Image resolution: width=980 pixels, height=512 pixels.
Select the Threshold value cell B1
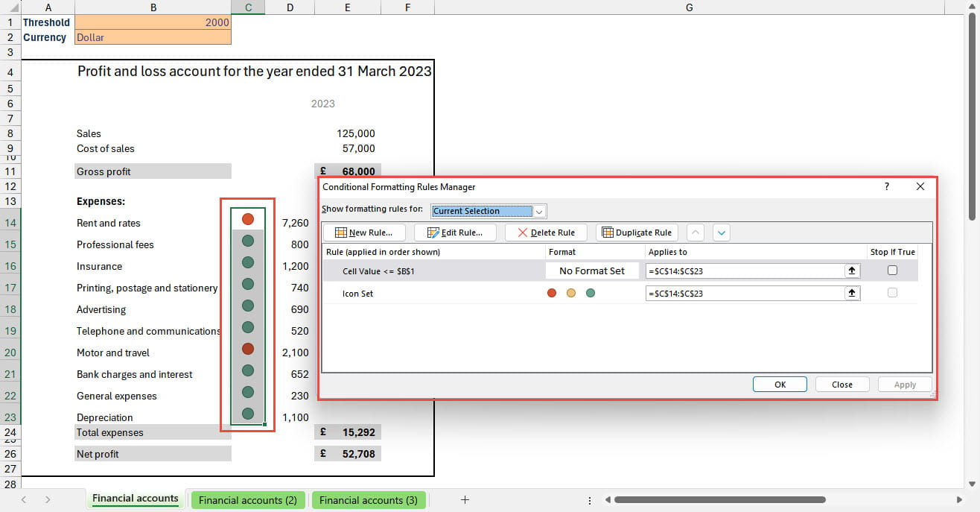(x=153, y=22)
